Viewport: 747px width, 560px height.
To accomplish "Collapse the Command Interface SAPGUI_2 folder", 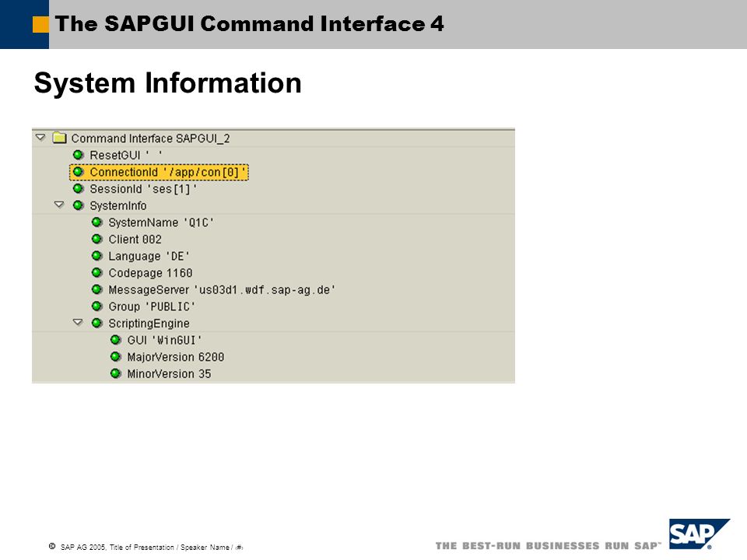I will pos(40,138).
